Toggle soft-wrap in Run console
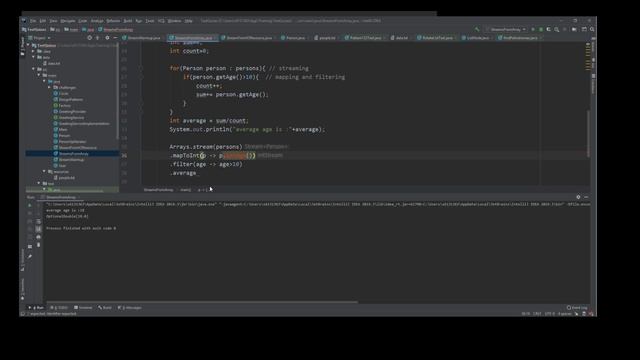 pos(38,222)
